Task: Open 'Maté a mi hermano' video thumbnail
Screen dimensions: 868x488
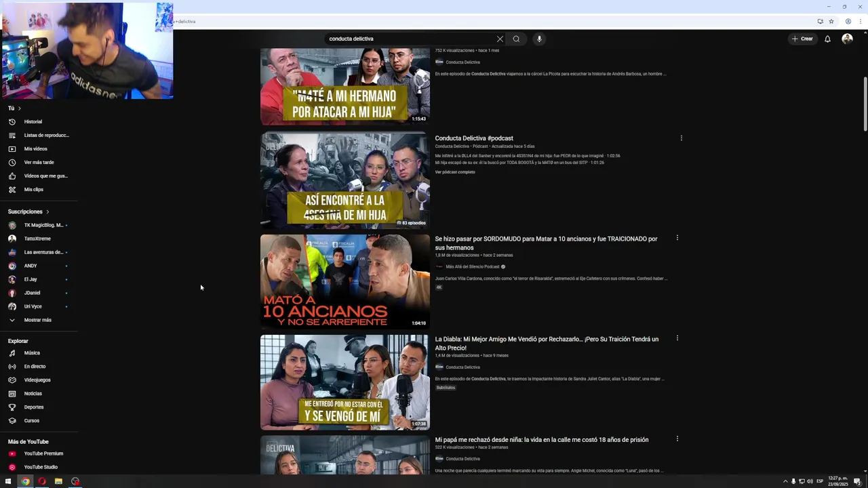Action: (345, 86)
